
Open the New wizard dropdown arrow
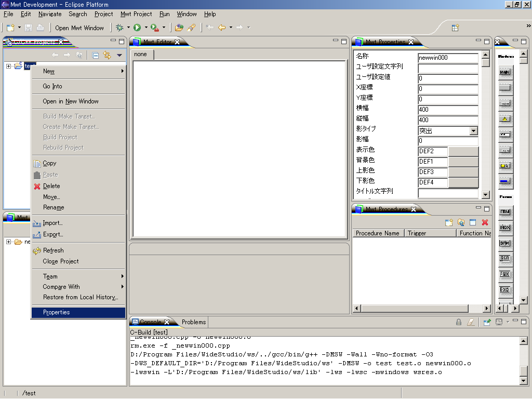(19, 28)
